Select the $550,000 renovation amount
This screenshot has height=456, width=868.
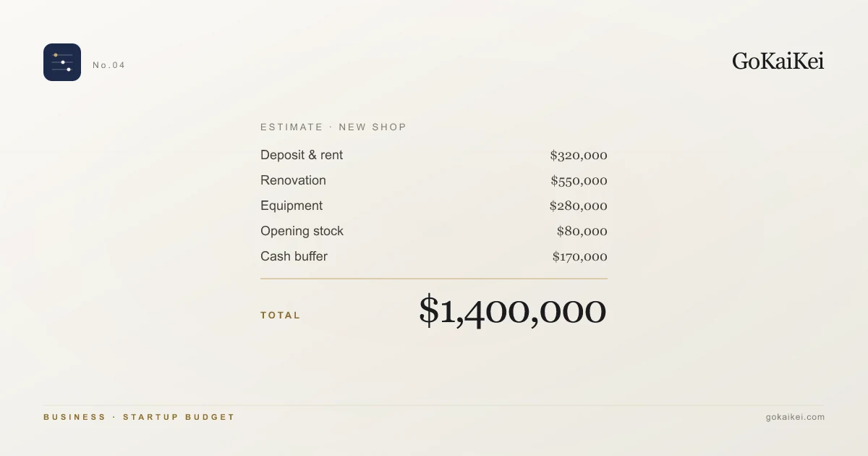(579, 180)
